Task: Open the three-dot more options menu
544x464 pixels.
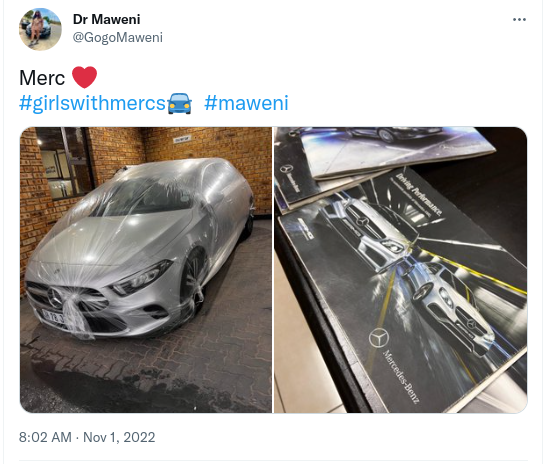Action: point(519,20)
